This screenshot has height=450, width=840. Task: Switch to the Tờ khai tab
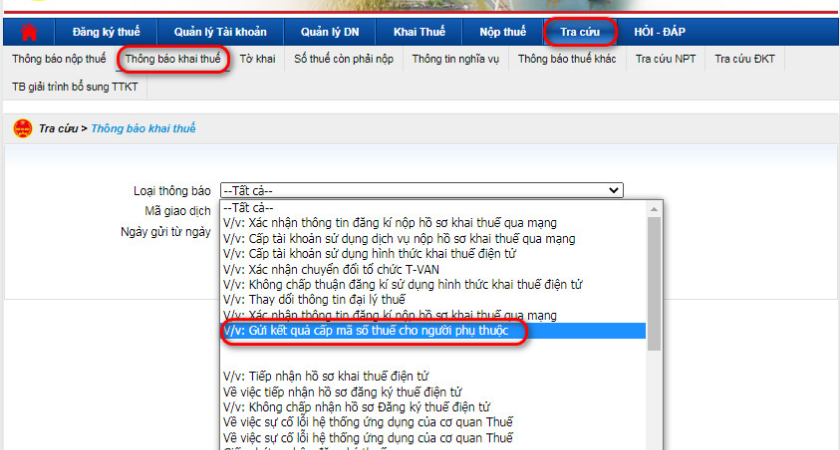pos(258,59)
